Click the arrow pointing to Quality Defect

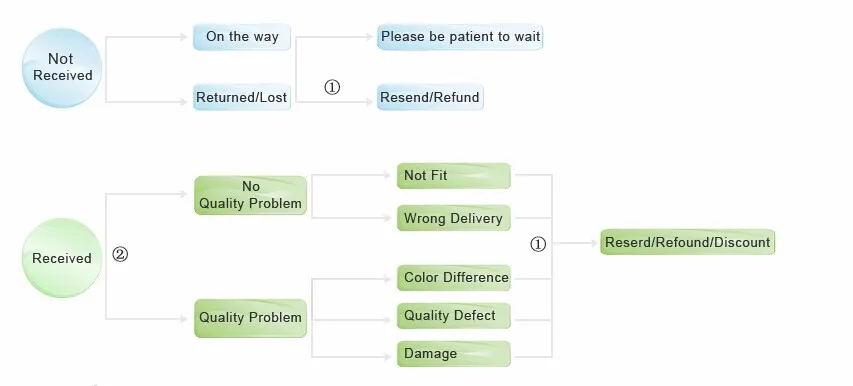387,320
